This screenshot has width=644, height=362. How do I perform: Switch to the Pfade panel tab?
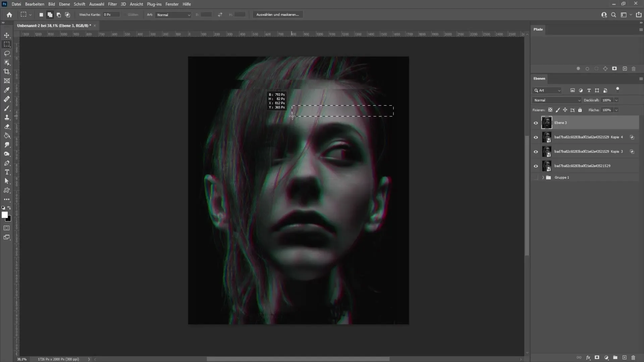(538, 29)
